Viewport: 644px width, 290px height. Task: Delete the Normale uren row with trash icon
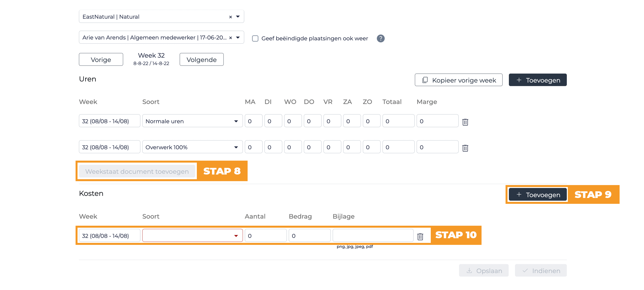click(465, 122)
